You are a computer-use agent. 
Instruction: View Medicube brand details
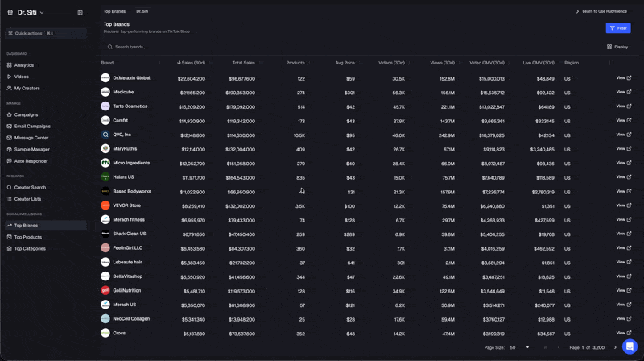pos(623,92)
